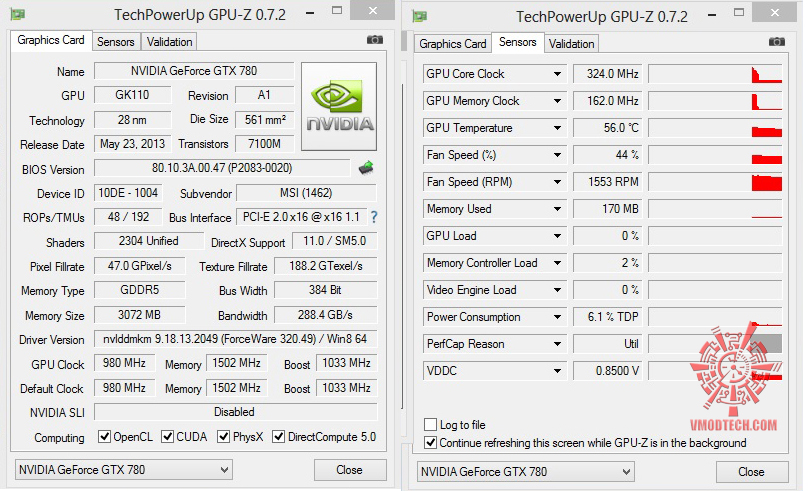Toggle the PhysX checkbox
This screenshot has width=808, height=491.
click(224, 437)
